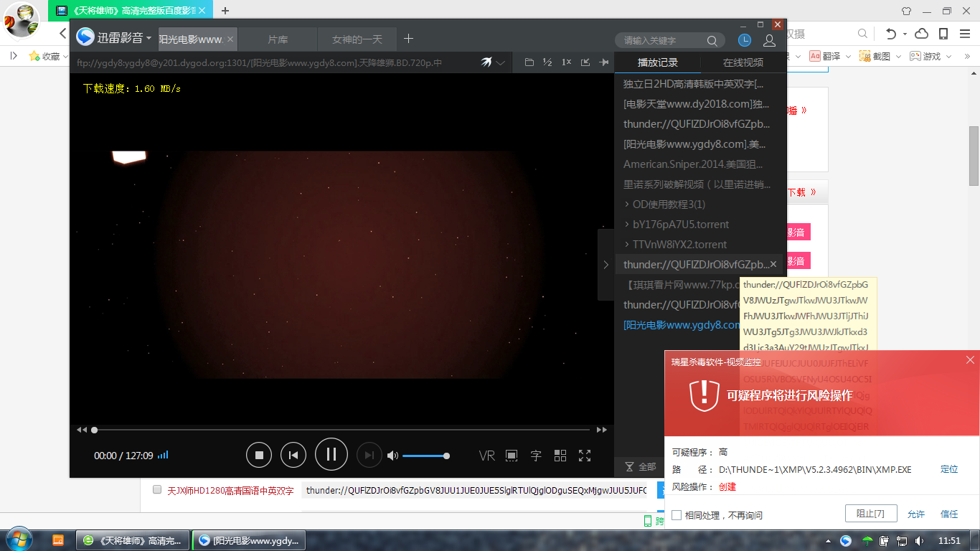Tick the checkbox beside 天将雄师HD1280 link
The image size is (980, 551).
click(x=157, y=490)
